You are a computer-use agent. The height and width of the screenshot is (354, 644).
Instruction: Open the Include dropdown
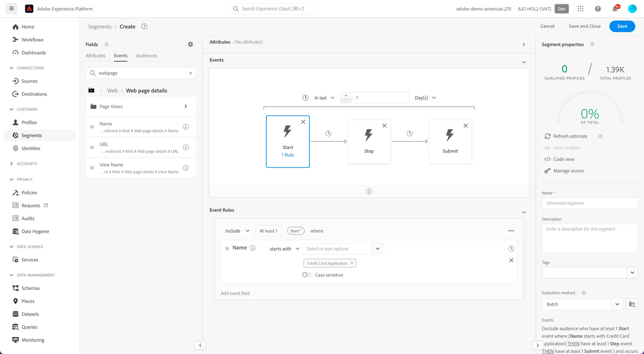tap(237, 231)
